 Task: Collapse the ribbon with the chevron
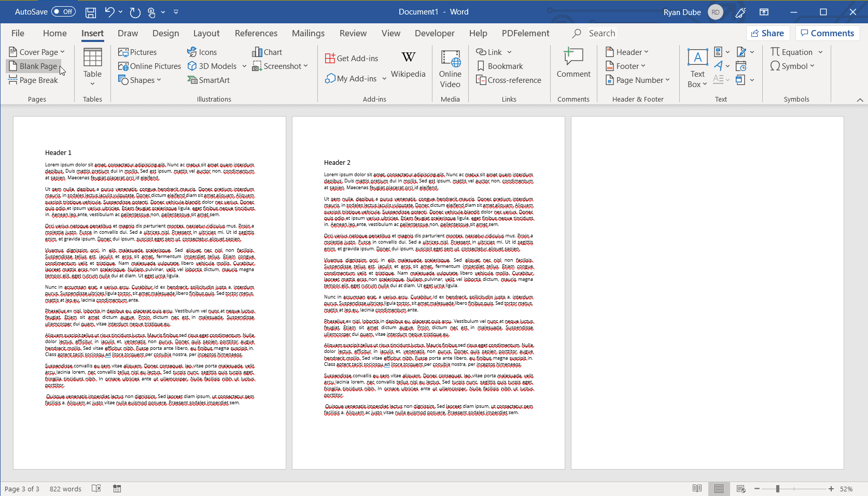(860, 100)
